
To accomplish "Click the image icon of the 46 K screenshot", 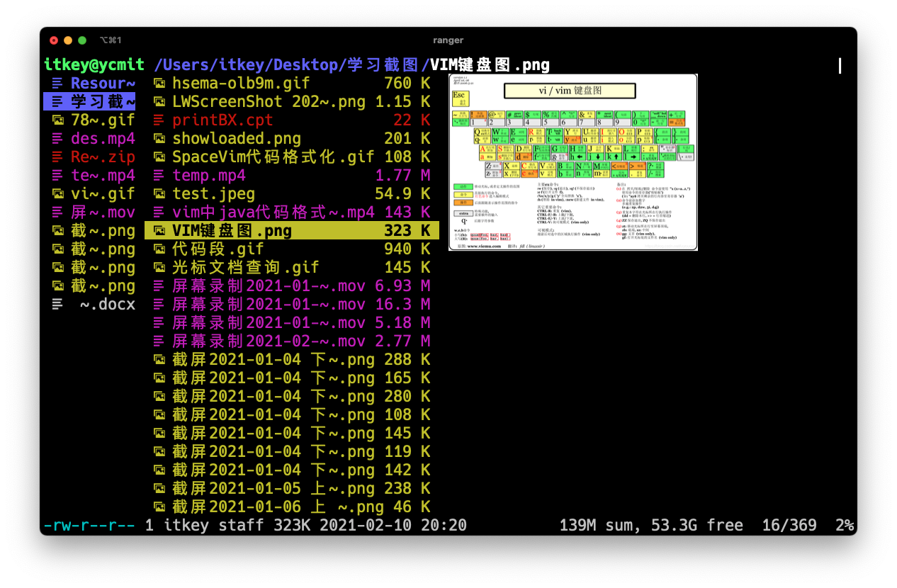I will coord(159,507).
